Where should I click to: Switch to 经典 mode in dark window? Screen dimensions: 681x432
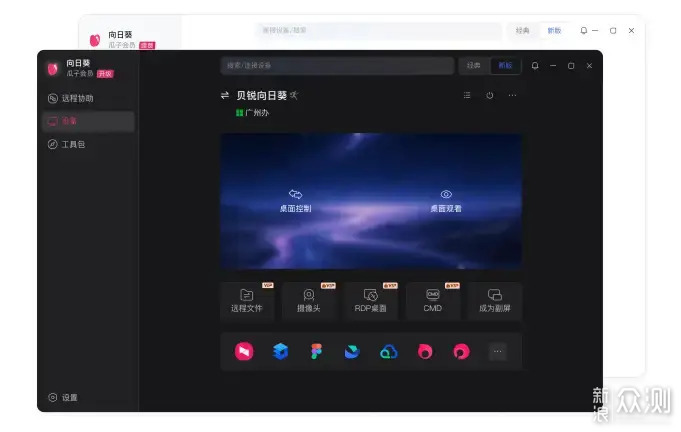[x=473, y=66]
